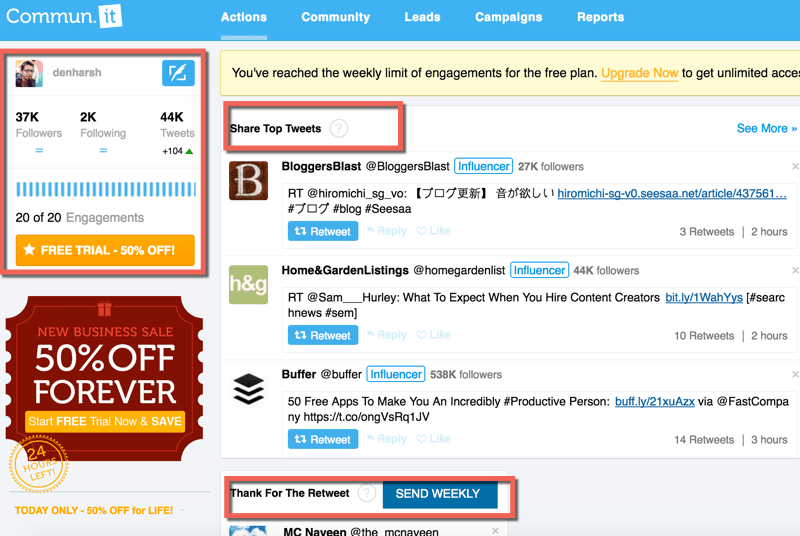Viewport: 800px width, 536px height.
Task: Go to the Campaigns tab
Action: (x=509, y=17)
